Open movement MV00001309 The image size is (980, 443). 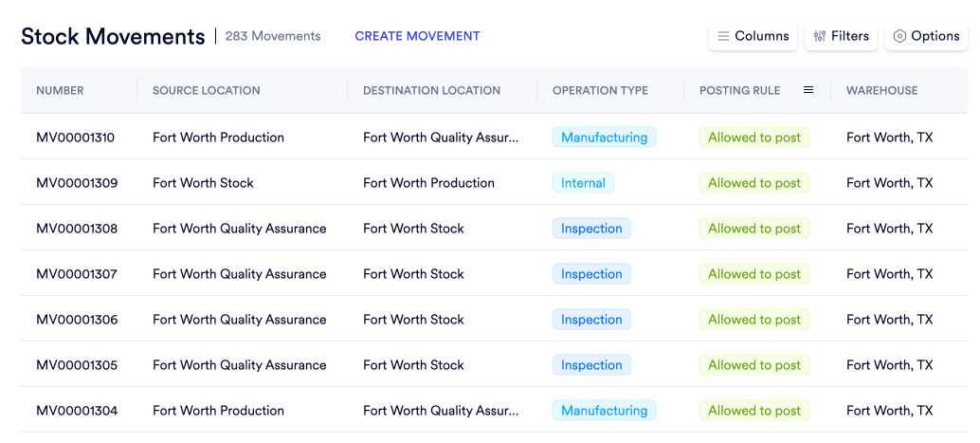77,183
